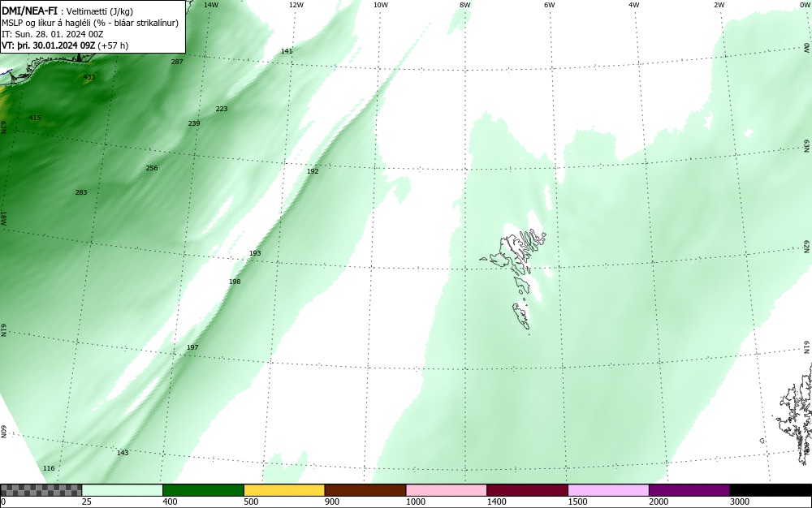Screen dimensions: 812x508
Task: Click the legend value 500
Action: tap(251, 502)
